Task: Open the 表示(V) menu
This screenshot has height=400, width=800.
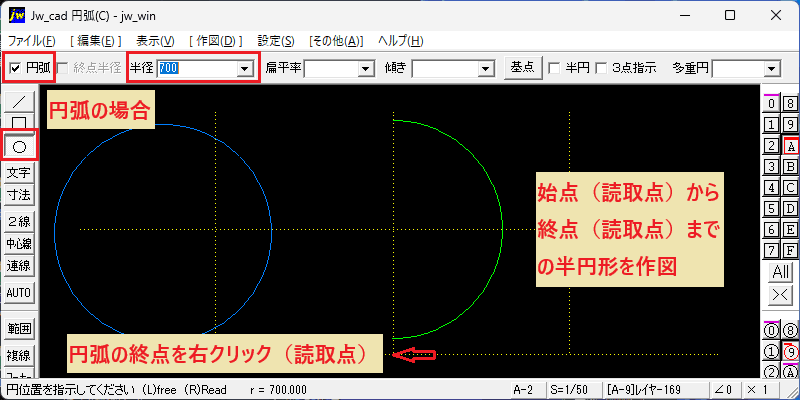Action: point(155,41)
